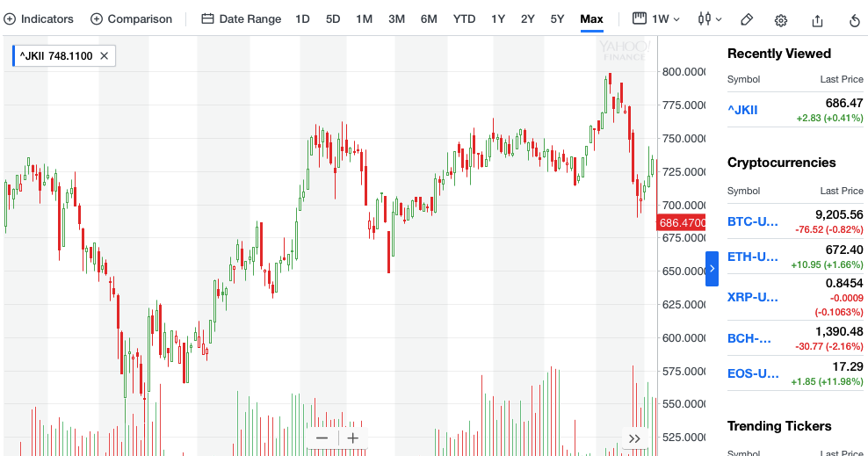
Task: Click the share chart icon
Action: click(817, 20)
